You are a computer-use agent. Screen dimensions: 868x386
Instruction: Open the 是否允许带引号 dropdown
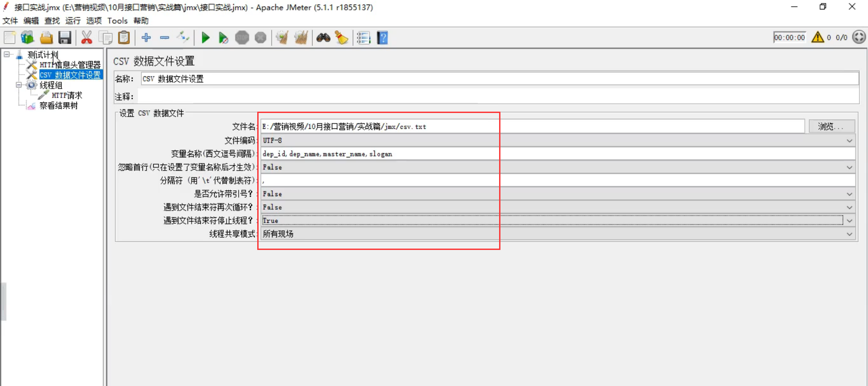pos(558,194)
